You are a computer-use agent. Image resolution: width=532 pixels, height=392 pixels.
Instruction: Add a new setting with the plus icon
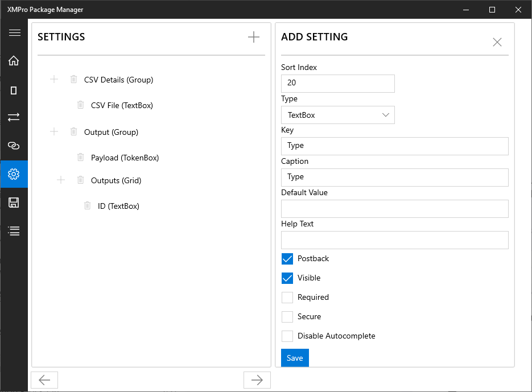[x=253, y=36]
